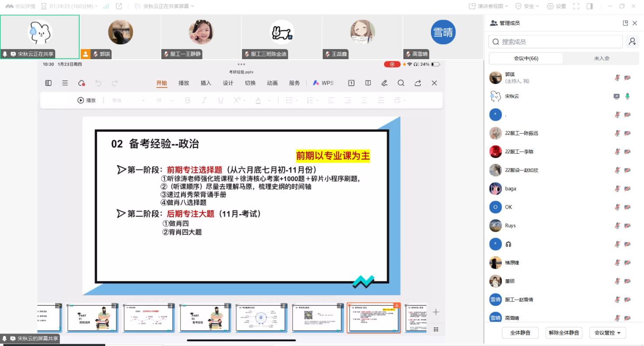Screen dimensions: 644x346
Task: Click the pen annotation icon in WPS
Action: [x=384, y=83]
